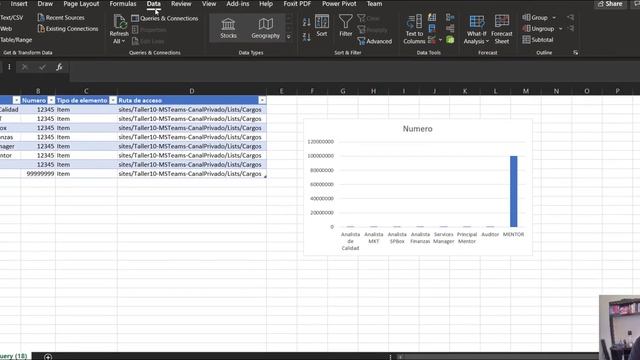Click Subtotal
640x360 pixels.
click(x=538, y=40)
